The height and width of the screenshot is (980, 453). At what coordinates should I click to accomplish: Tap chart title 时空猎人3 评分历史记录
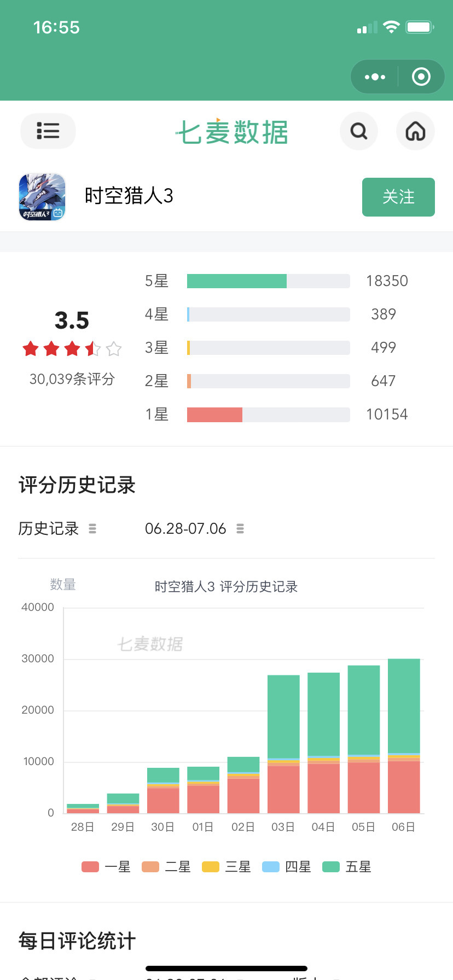point(226,587)
